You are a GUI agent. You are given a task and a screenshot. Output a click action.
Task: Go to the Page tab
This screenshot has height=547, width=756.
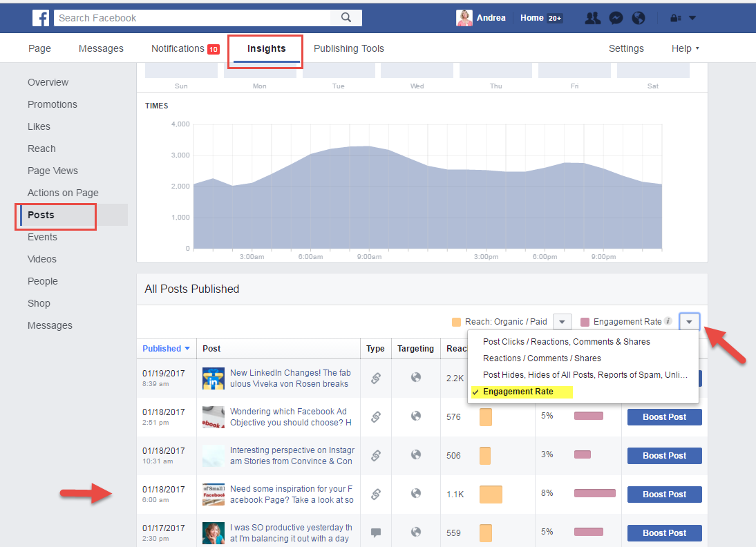coord(39,48)
